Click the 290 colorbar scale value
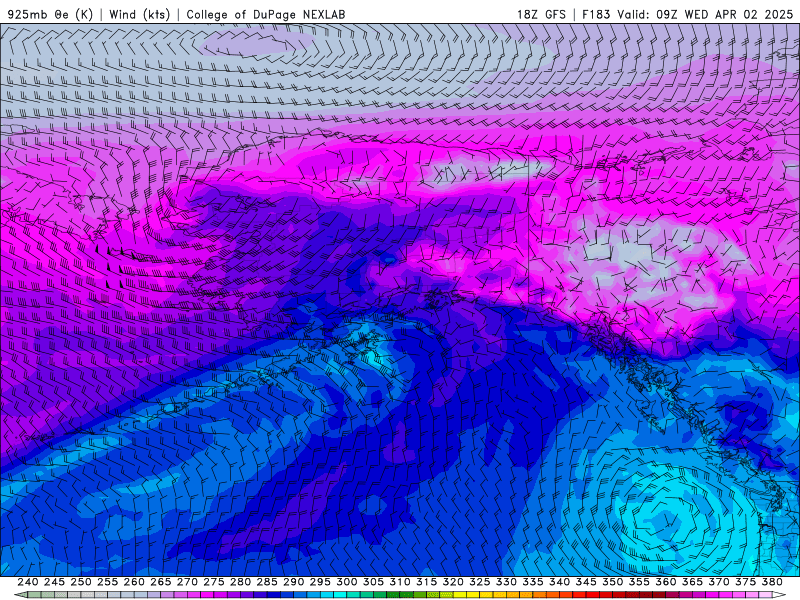The image size is (800, 600). (x=293, y=582)
